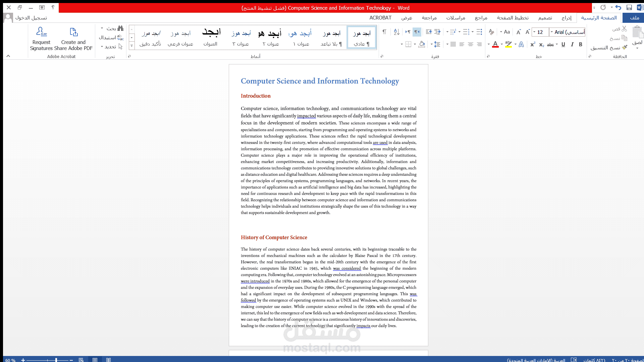Image resolution: width=644 pixels, height=362 pixels.
Task: Toggle subscript formatting
Action: pyautogui.click(x=541, y=44)
